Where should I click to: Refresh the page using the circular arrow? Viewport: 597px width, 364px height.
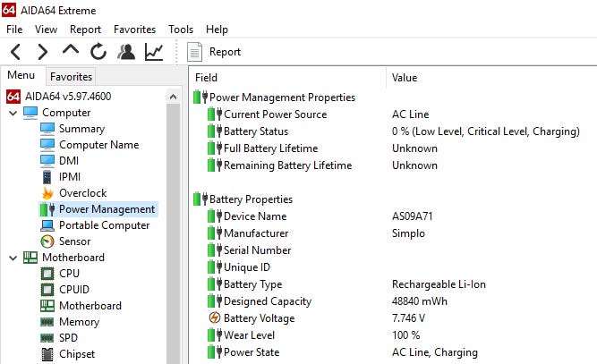tap(98, 51)
